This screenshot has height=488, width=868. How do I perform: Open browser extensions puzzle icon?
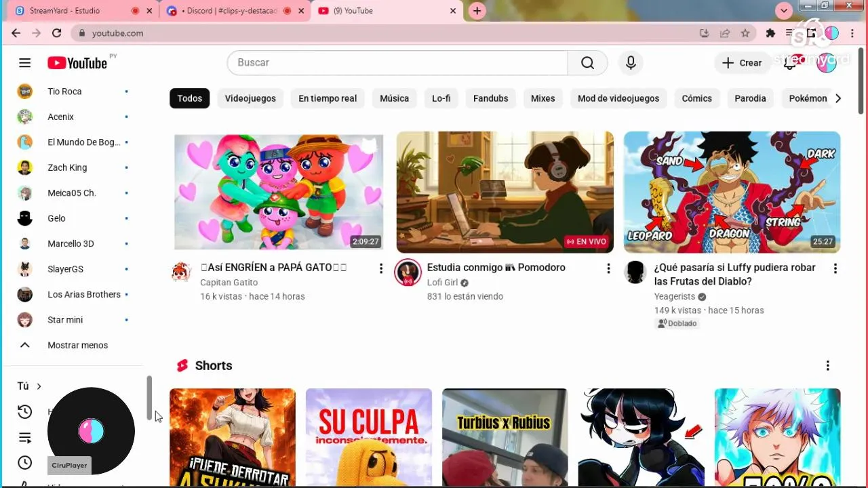(770, 33)
